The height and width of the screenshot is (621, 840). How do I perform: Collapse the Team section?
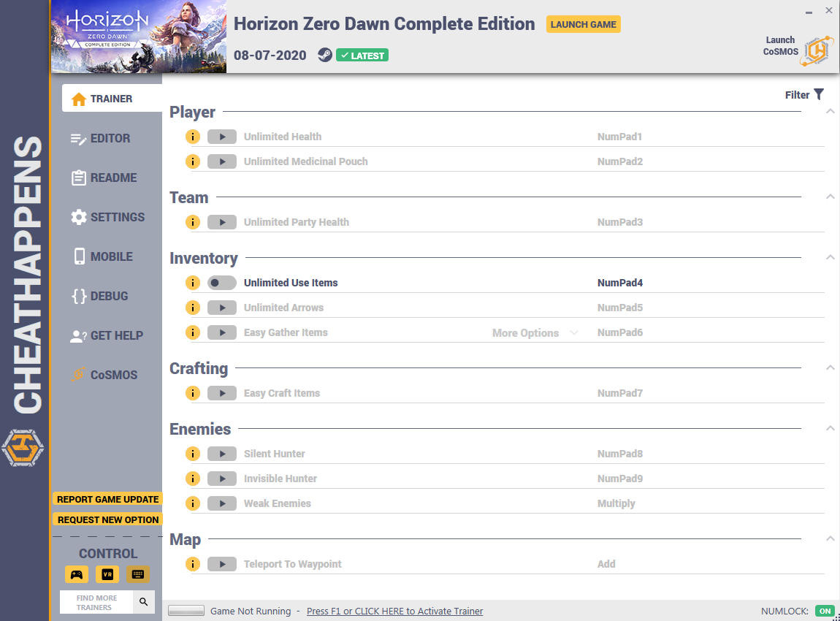[x=830, y=197]
